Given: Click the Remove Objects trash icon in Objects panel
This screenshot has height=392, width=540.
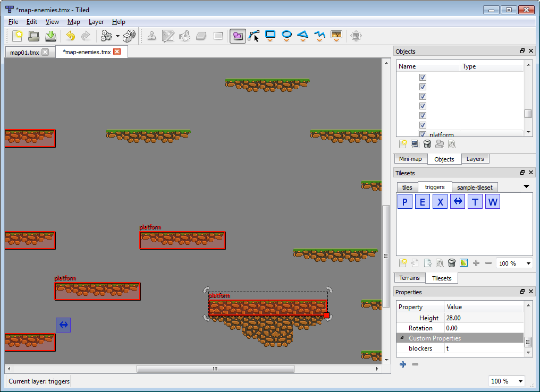Looking at the screenshot, I should click(427, 144).
